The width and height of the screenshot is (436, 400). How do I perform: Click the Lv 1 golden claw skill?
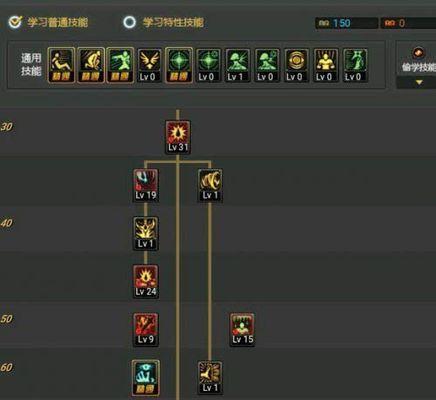coord(210,185)
